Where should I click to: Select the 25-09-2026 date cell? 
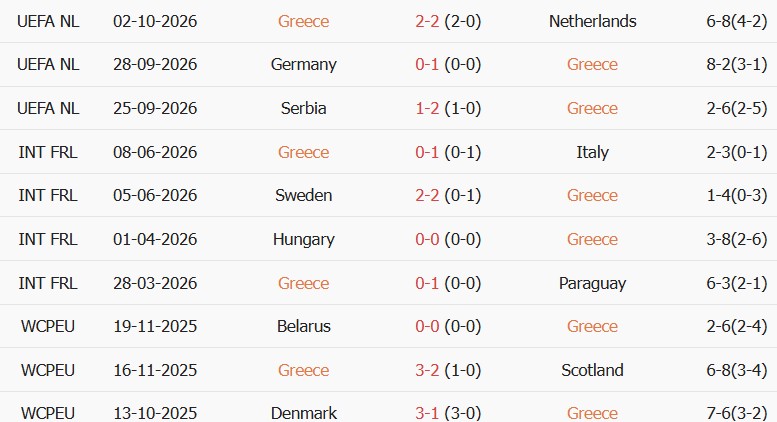click(155, 108)
